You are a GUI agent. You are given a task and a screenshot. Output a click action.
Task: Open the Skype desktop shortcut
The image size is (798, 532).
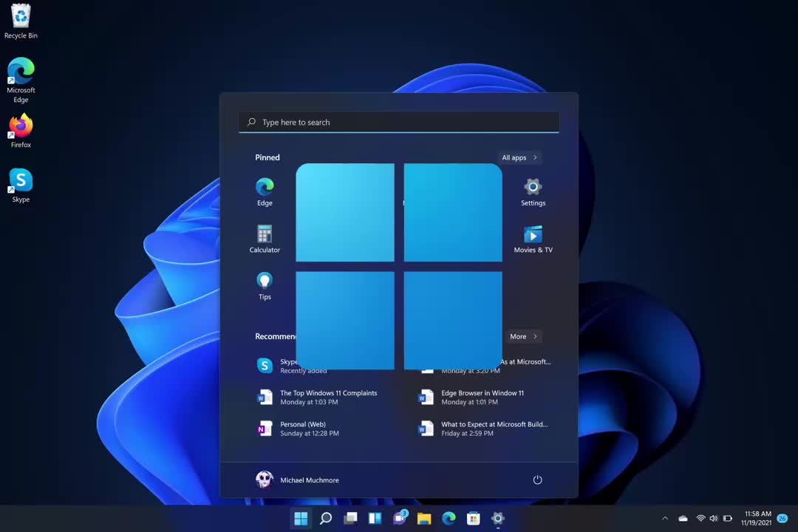21,185
